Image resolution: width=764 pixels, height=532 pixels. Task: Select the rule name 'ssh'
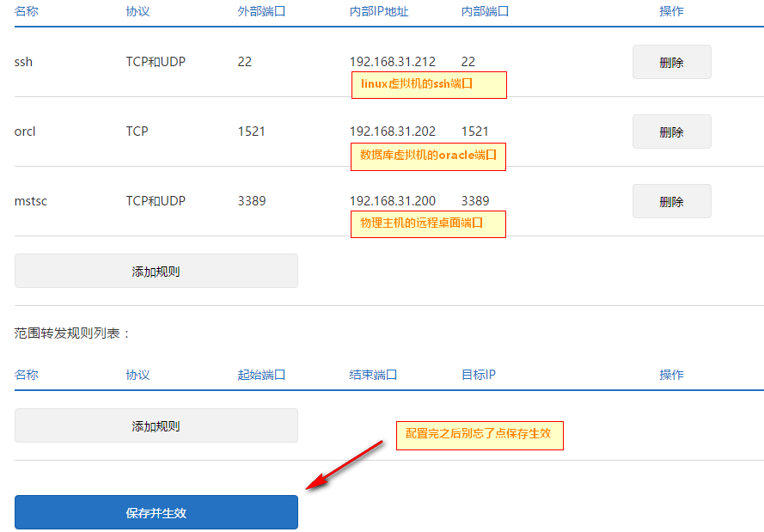tap(23, 62)
